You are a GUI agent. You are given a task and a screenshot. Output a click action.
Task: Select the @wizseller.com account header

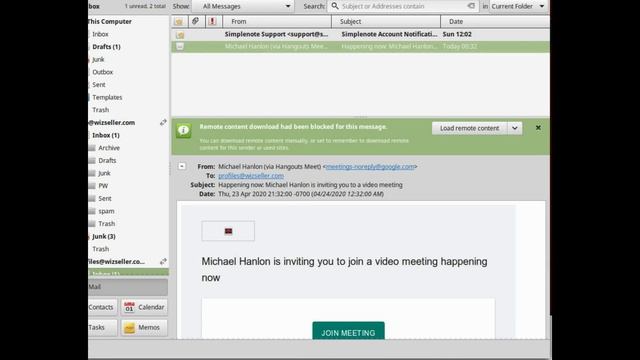coord(112,123)
